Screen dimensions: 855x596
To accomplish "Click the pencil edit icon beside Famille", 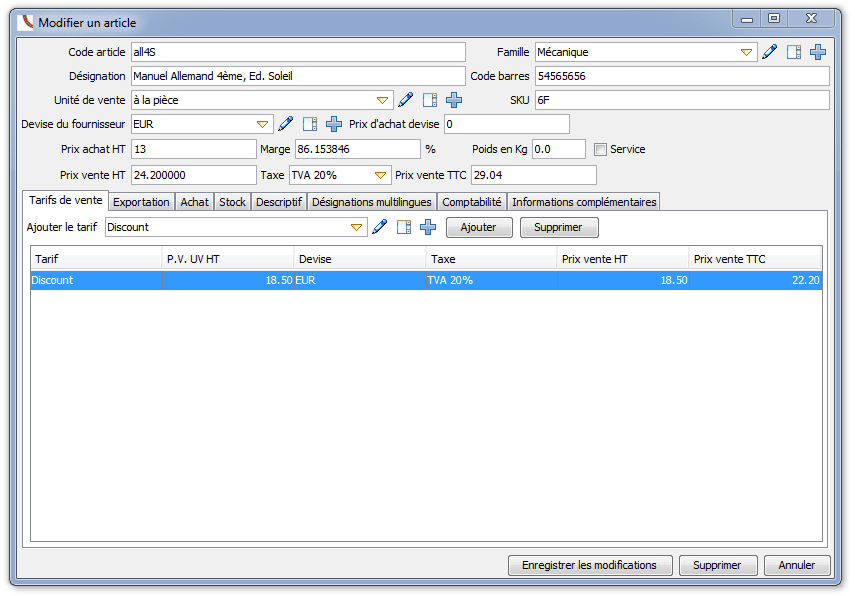I will tap(769, 52).
